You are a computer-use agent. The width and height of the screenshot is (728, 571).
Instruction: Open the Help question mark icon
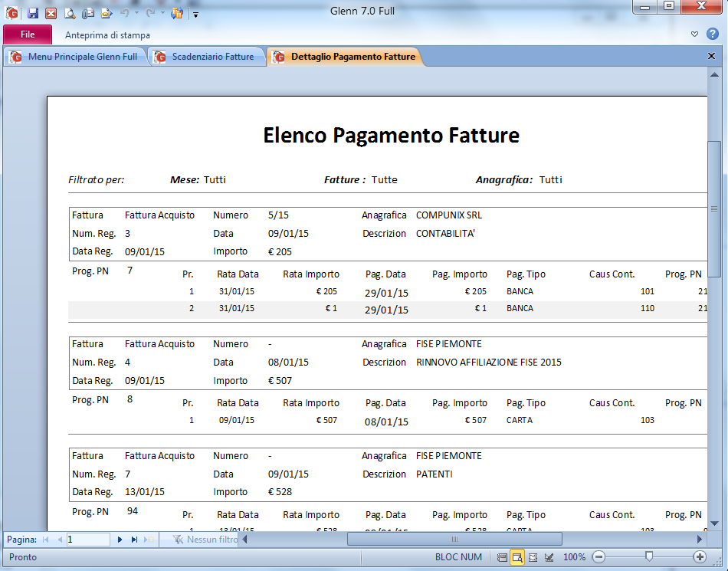(x=713, y=34)
